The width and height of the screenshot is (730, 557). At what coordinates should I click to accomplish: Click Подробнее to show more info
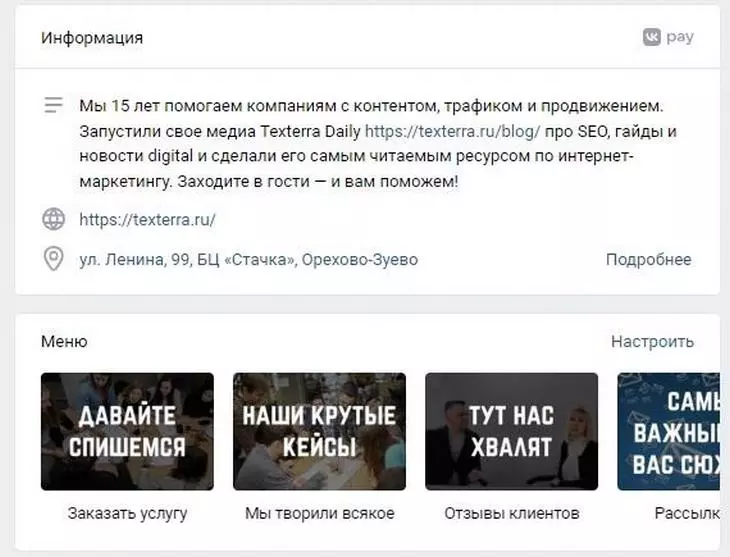point(649,259)
